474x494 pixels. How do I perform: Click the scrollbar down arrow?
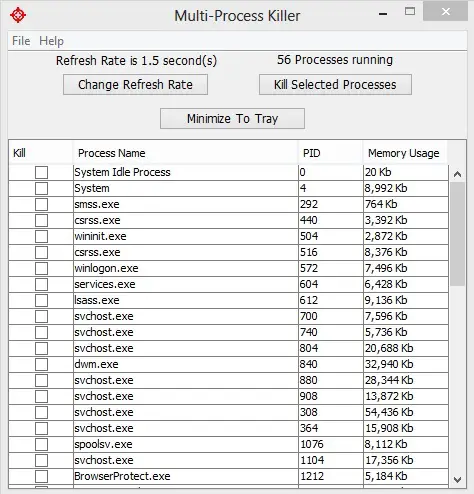(x=457, y=480)
